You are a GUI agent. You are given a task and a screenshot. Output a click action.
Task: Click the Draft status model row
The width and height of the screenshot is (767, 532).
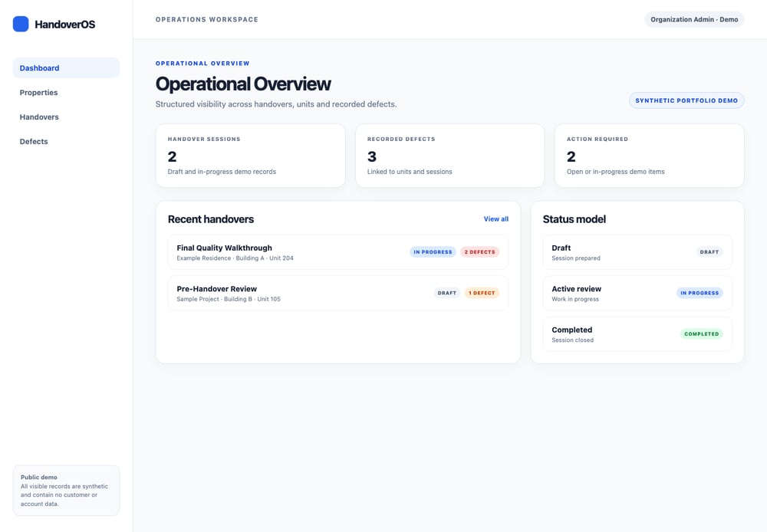coord(637,252)
